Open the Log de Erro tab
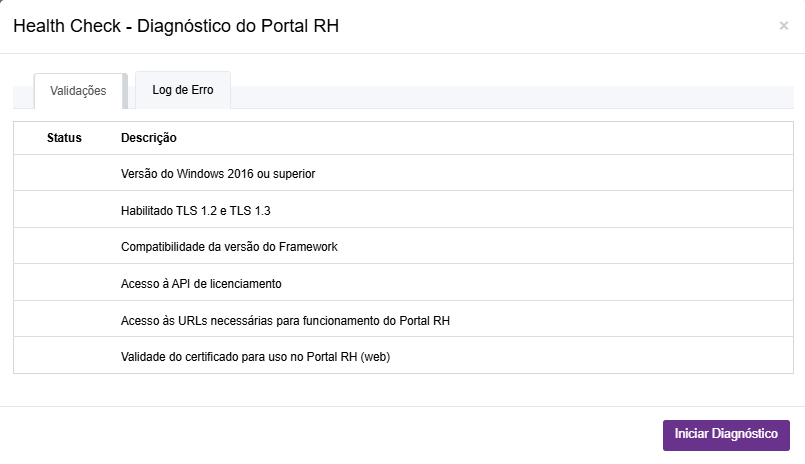This screenshot has height=464, width=805. 183,90
